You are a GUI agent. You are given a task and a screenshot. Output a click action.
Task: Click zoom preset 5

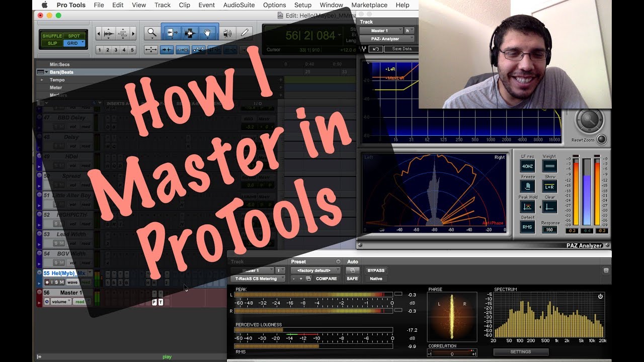[x=132, y=50]
